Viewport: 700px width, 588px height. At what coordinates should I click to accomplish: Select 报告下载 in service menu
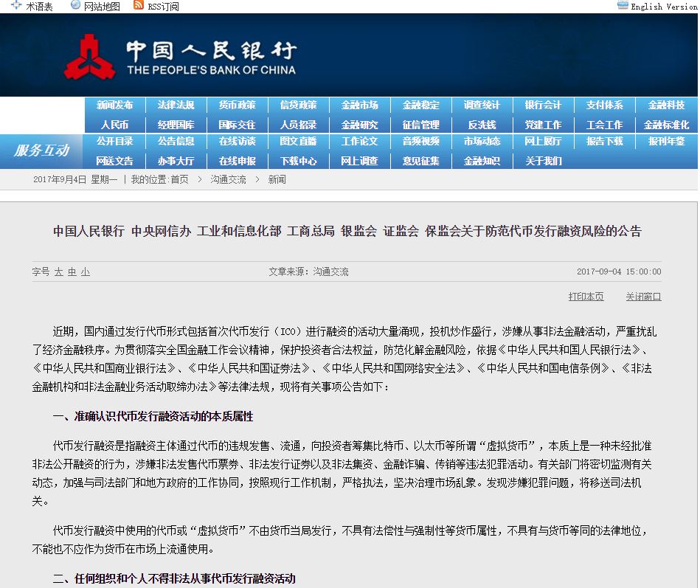[604, 141]
